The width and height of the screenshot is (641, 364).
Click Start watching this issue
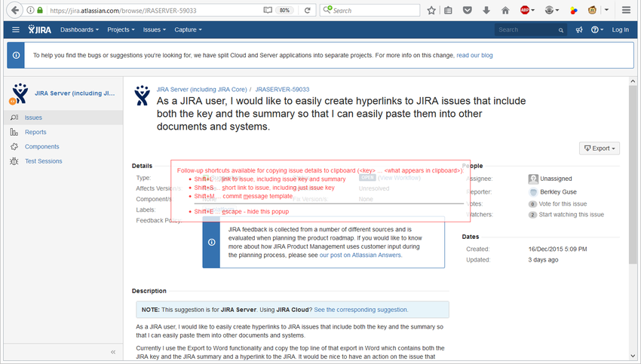click(571, 215)
